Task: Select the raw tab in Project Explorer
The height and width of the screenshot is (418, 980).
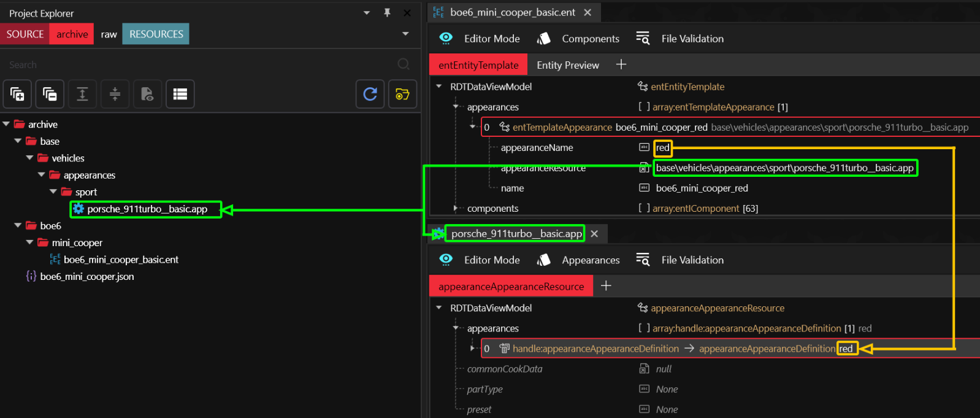Action: coord(109,34)
